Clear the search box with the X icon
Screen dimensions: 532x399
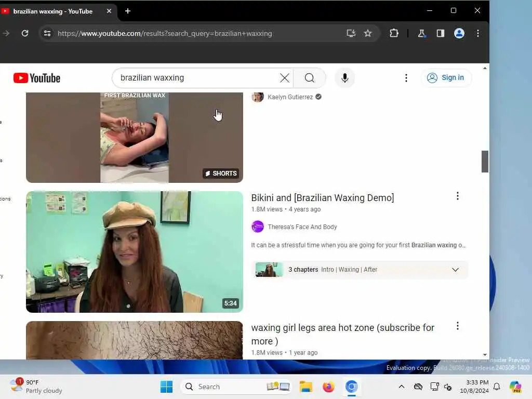(284, 78)
